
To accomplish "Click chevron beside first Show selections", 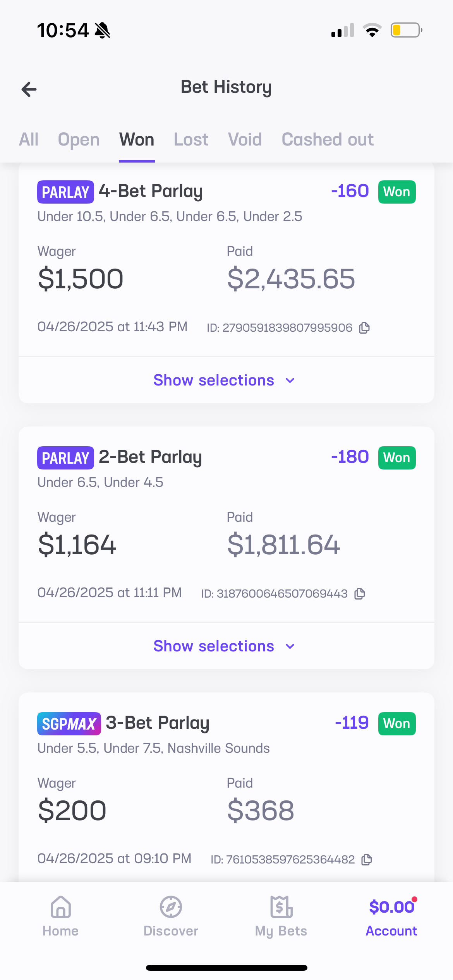I will tap(290, 380).
